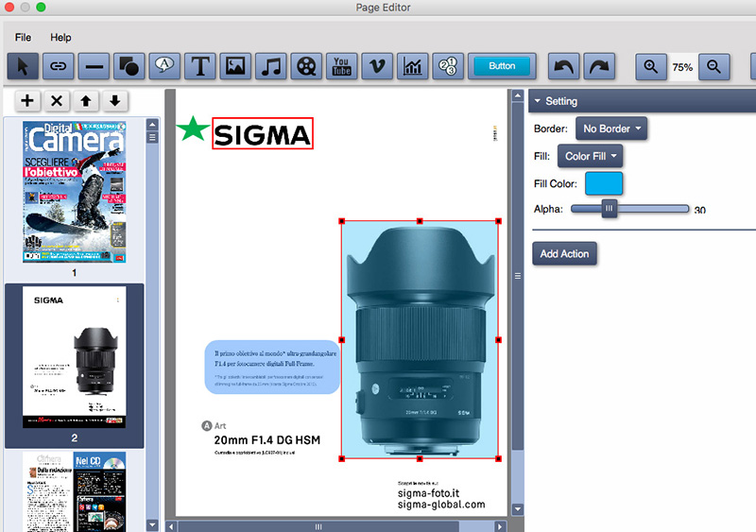Insert a Vimeo video
Viewport: 756px width, 532px height.
[x=377, y=66]
